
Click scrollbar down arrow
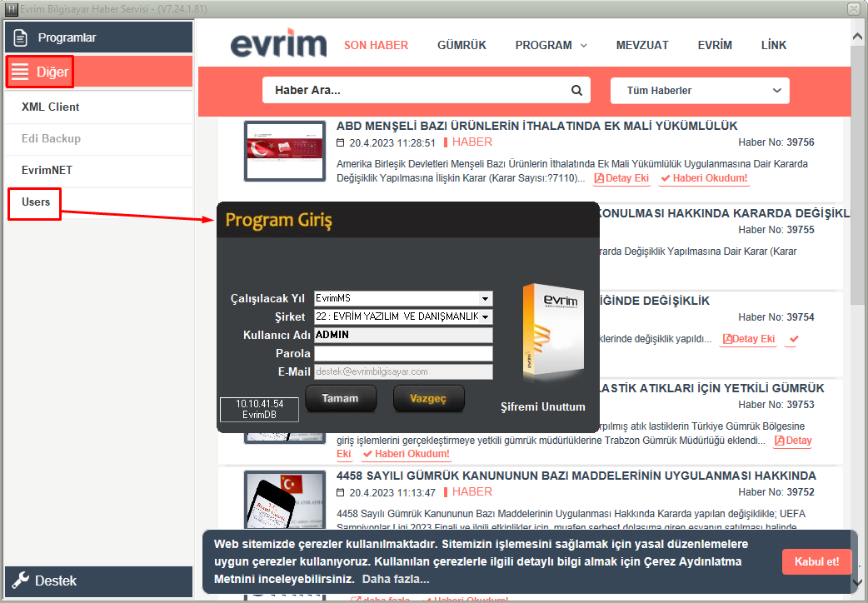[857, 582]
